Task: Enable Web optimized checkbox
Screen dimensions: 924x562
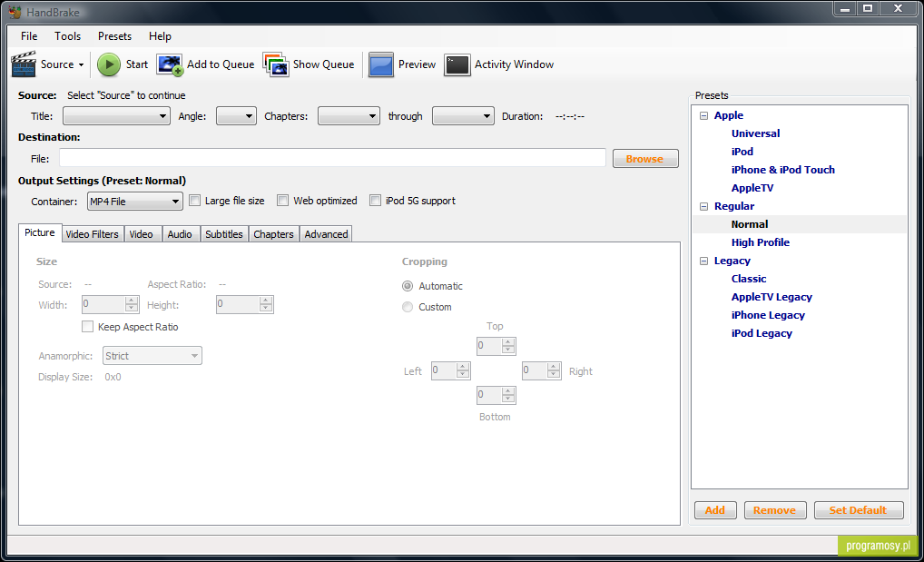Action: tap(283, 201)
